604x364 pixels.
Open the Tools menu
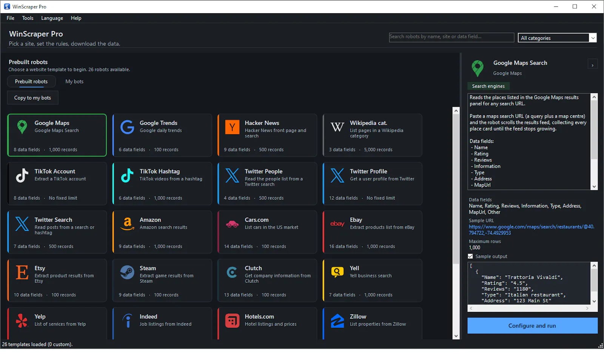(x=28, y=18)
